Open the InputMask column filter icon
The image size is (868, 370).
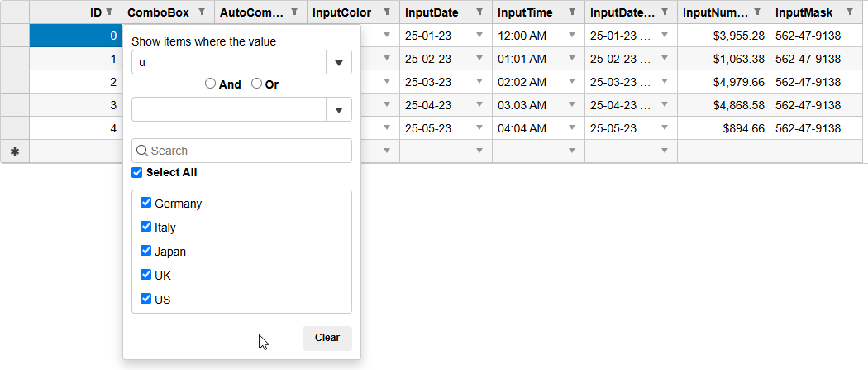pos(849,12)
